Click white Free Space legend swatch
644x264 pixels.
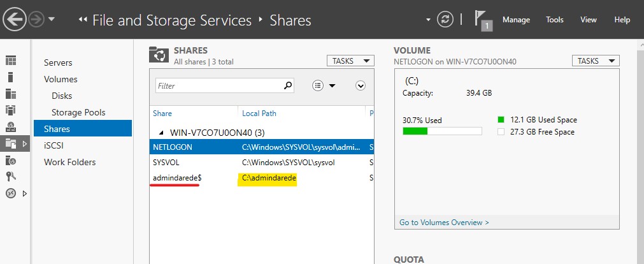(x=501, y=132)
